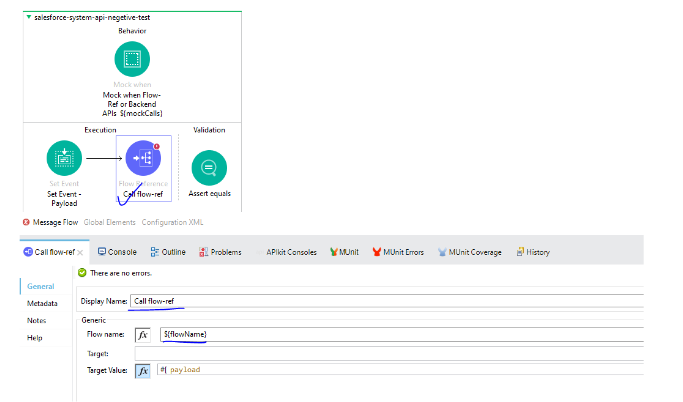This screenshot has width=683, height=402.
Task: Select the Notes properties section
Action: [x=36, y=320]
